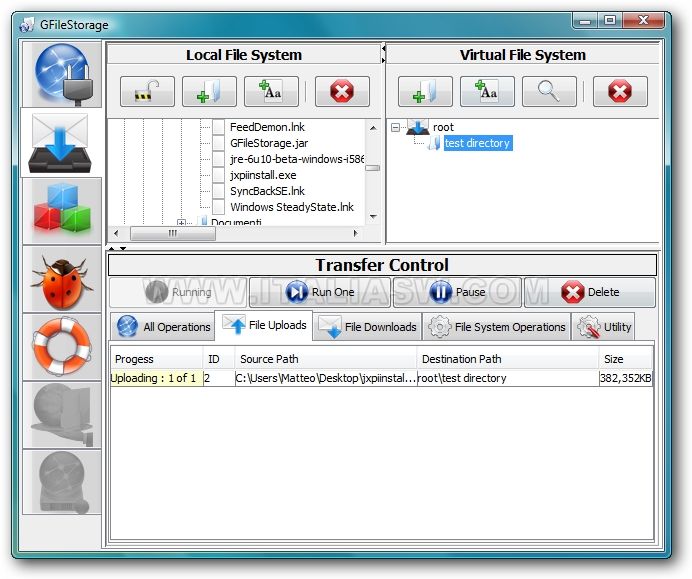
Task: Click the ID column header
Action: [x=219, y=359]
